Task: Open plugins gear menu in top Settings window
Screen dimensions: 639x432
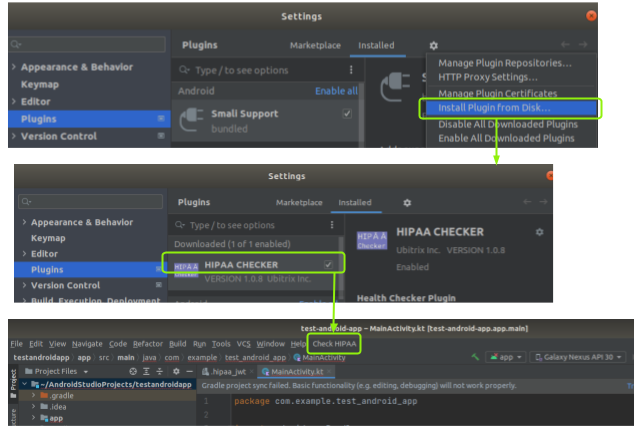Action: 434,45
